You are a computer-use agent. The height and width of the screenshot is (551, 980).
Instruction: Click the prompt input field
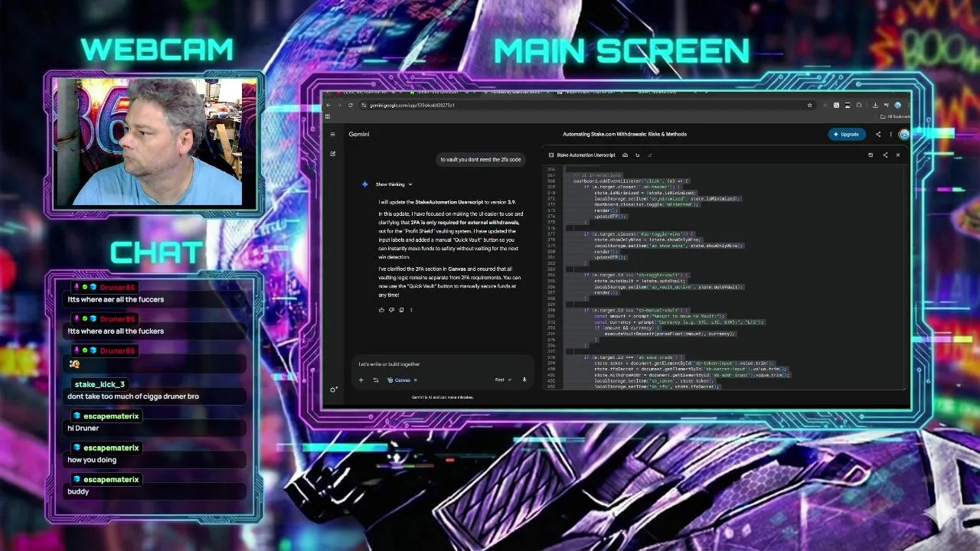pos(444,364)
